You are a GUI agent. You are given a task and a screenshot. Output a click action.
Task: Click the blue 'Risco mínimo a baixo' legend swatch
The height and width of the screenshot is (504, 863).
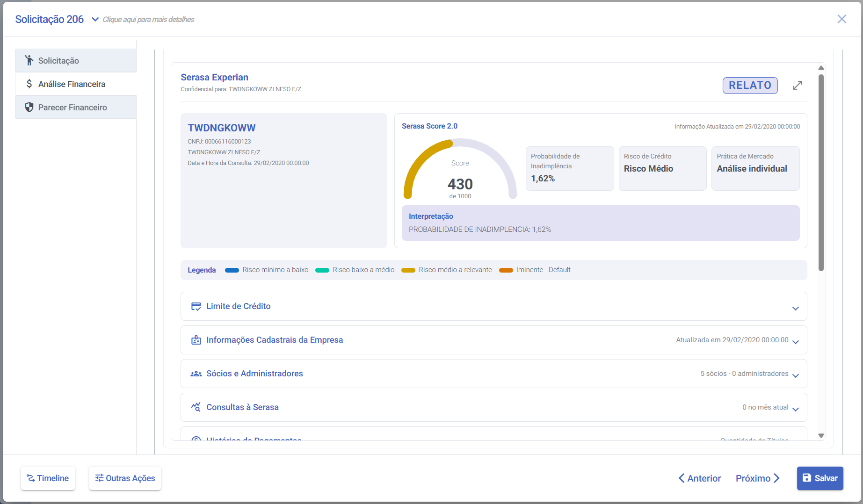point(232,270)
